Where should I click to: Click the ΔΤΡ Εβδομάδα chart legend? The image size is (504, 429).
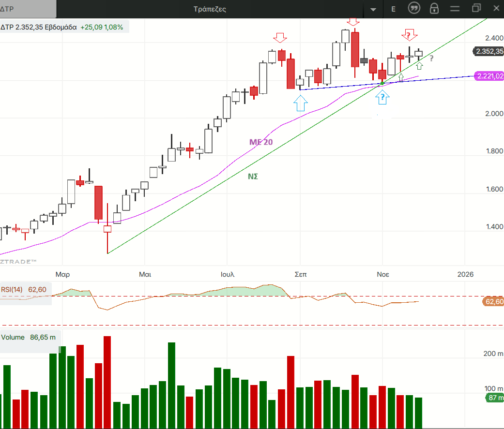click(x=63, y=27)
